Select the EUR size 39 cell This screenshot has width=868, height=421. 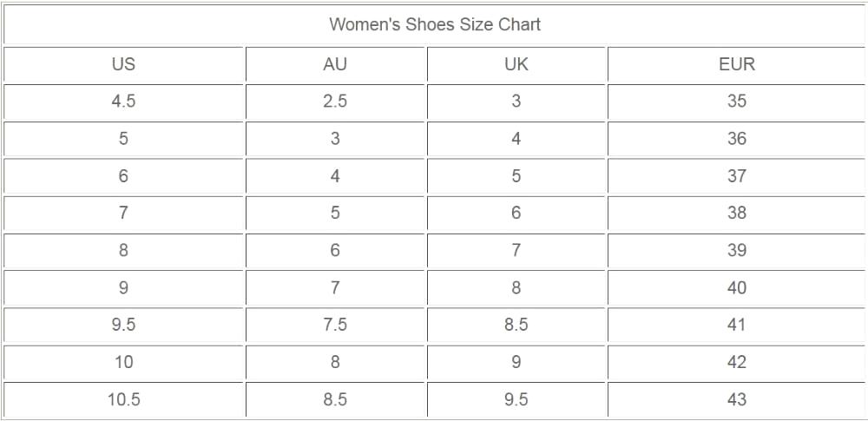(x=737, y=251)
